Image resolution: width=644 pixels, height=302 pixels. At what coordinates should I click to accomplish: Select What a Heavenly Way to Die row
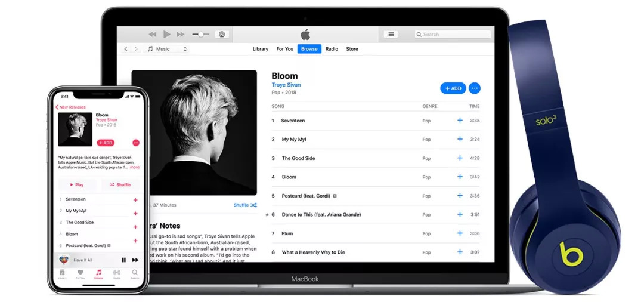coord(376,252)
